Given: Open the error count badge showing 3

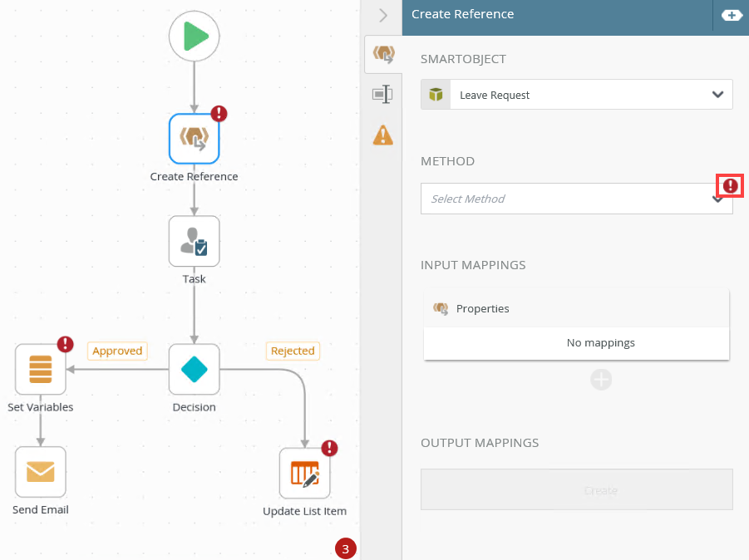Looking at the screenshot, I should (345, 548).
